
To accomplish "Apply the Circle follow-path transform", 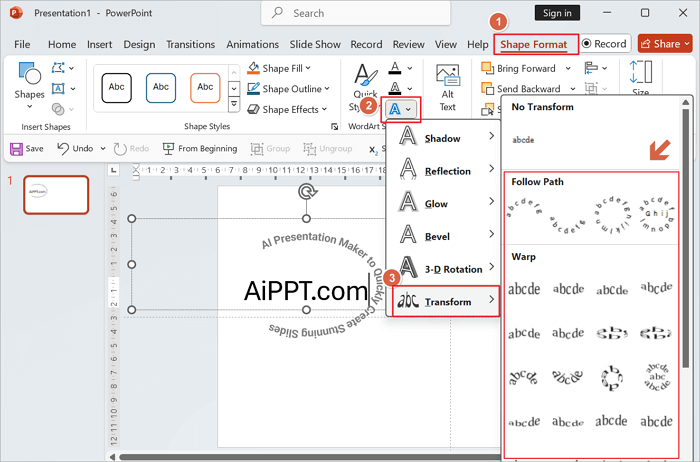I will [x=612, y=216].
